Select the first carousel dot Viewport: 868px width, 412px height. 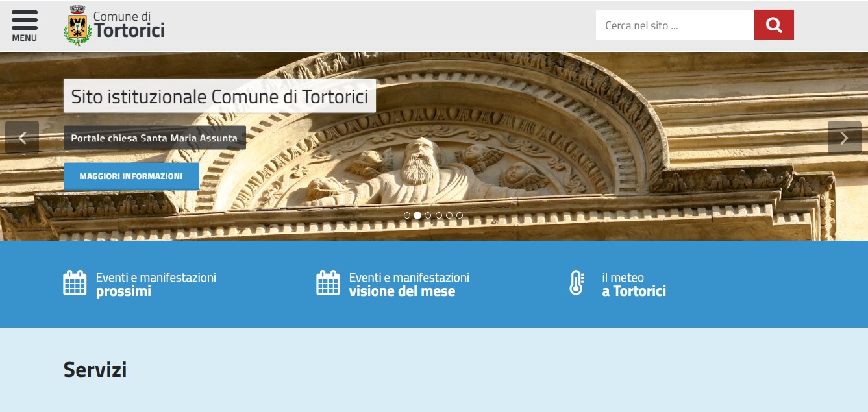407,215
